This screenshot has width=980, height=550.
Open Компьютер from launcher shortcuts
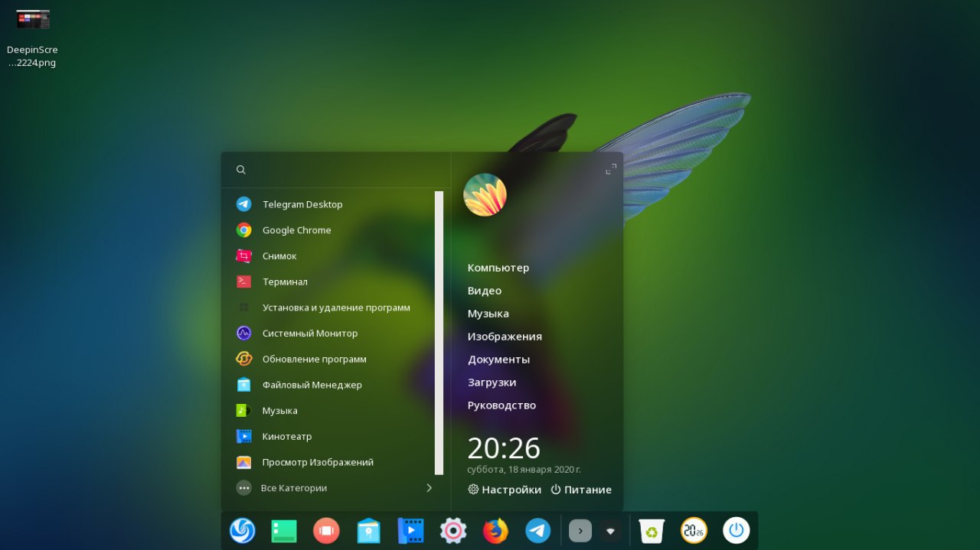point(498,268)
